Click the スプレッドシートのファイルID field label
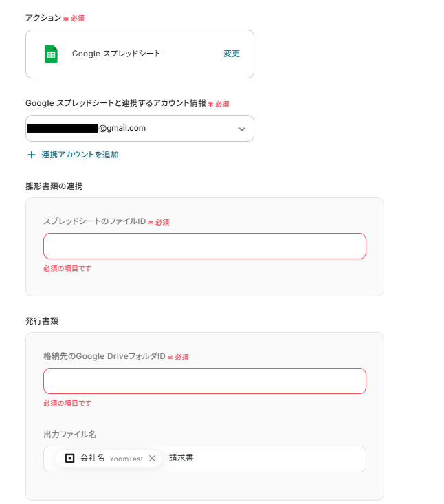Image resolution: width=444 pixels, height=504 pixels. coord(94,221)
